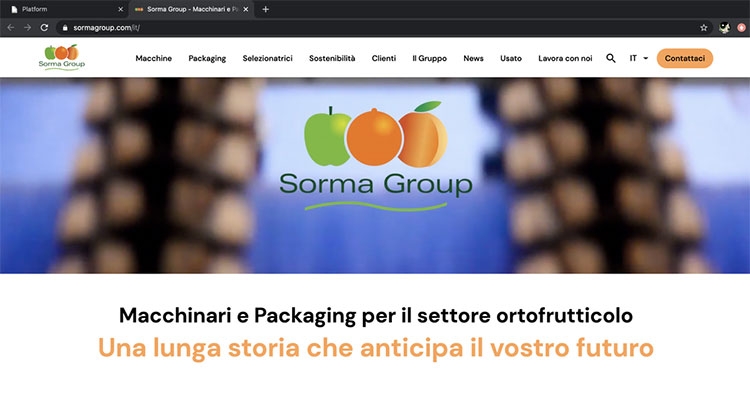Screen dimensions: 750x400
Task: Open the cat extension icon in toolbar
Action: point(725,28)
